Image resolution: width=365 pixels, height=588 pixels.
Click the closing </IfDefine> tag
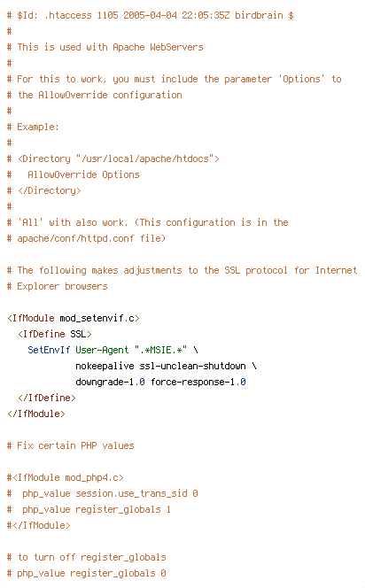coord(47,398)
